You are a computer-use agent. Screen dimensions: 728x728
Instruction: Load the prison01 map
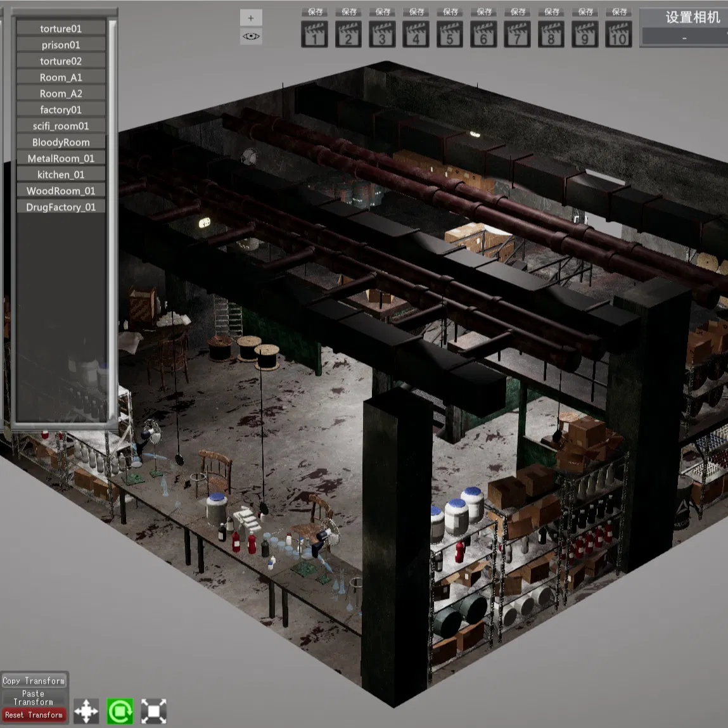tap(61, 44)
